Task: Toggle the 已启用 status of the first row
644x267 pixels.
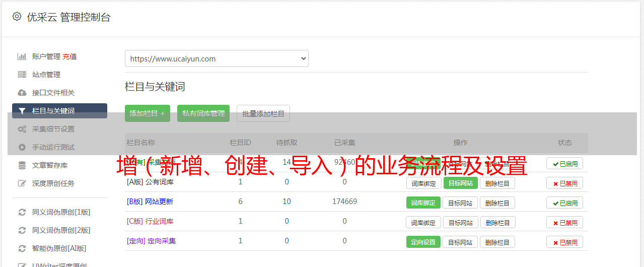Action: (564, 163)
